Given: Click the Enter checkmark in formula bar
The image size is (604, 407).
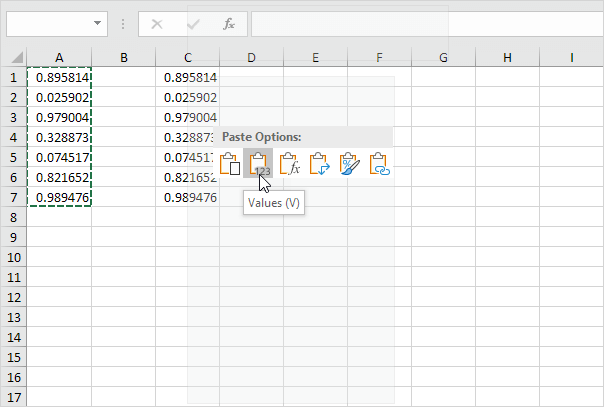Looking at the screenshot, I should [x=193, y=23].
